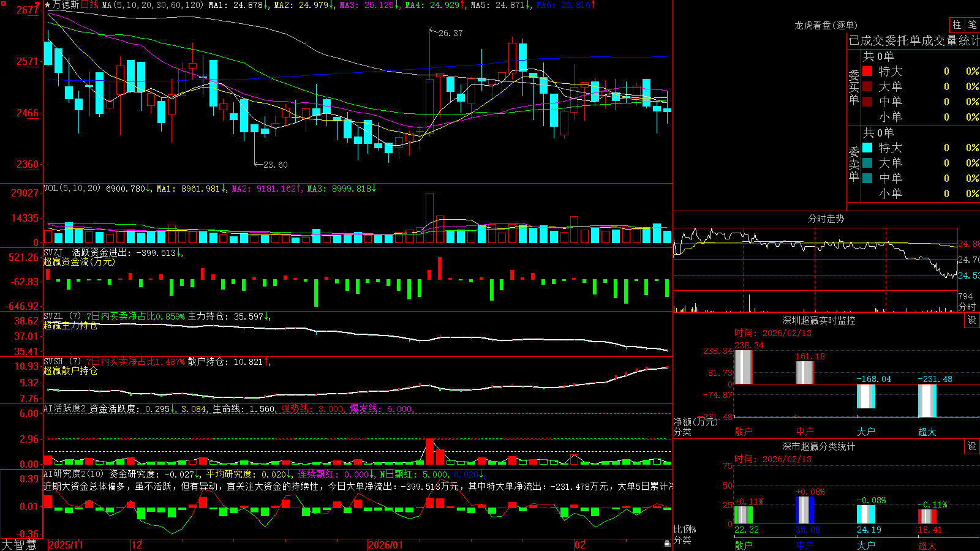Open 设 settings for 深市超赢分类统计
The height and width of the screenshot is (551, 980).
pyautogui.click(x=972, y=446)
